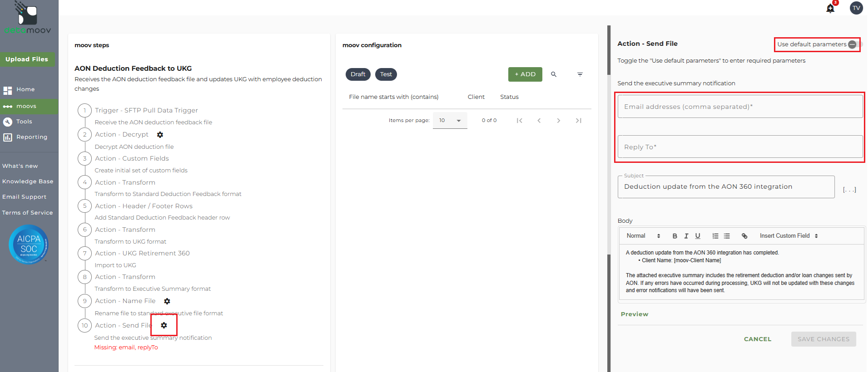
Task: Click 'Transform to Executive Summary format' description
Action: (153, 289)
